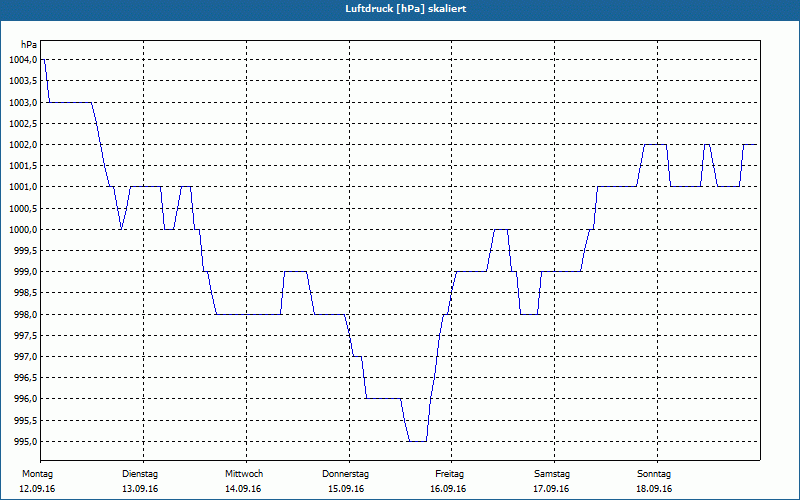
Task: Click the date 15.09.16
Action: point(346,489)
